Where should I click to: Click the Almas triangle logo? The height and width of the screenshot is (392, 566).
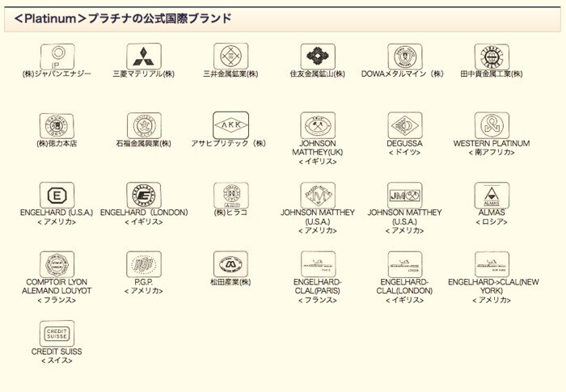[x=492, y=196]
